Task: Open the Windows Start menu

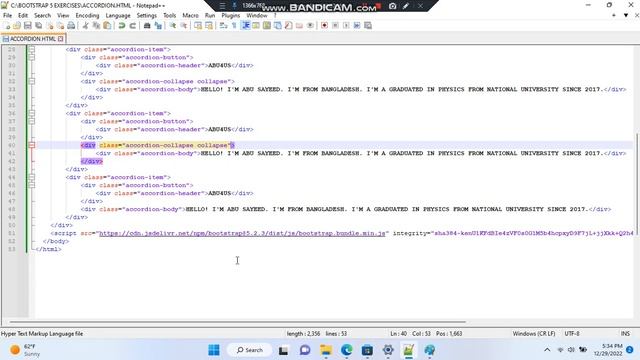Action: click(214, 350)
